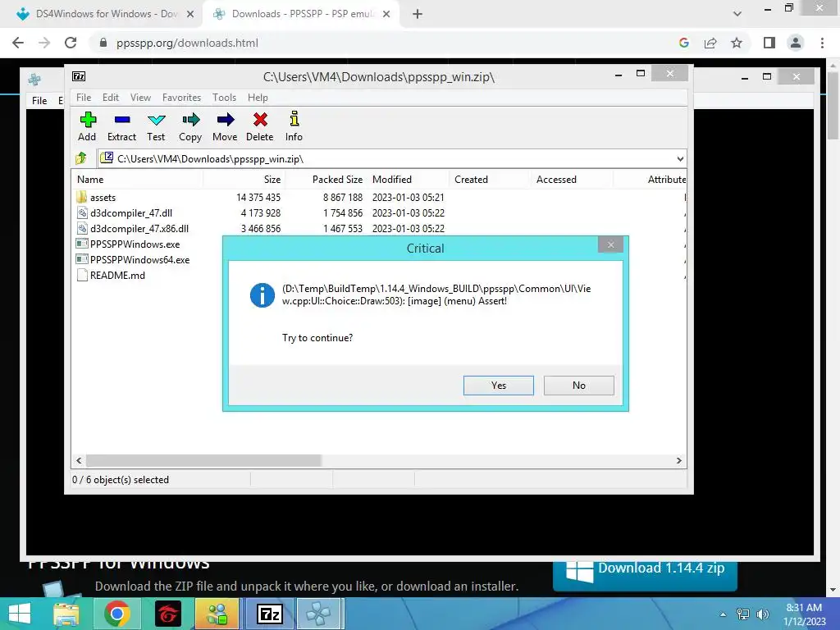The height and width of the screenshot is (630, 840).
Task: Sort by the Accessed column header
Action: tap(572, 180)
